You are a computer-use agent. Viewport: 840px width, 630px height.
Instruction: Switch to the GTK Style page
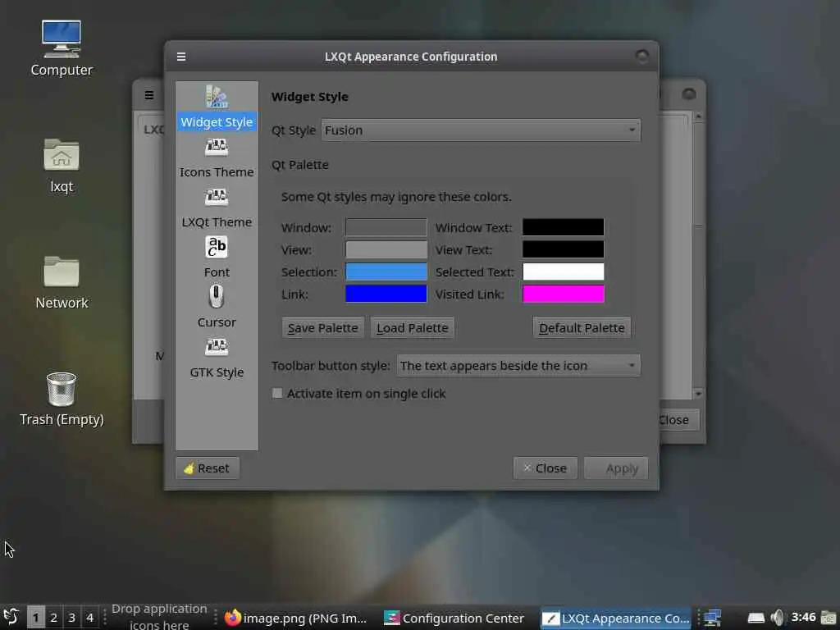coord(217,358)
